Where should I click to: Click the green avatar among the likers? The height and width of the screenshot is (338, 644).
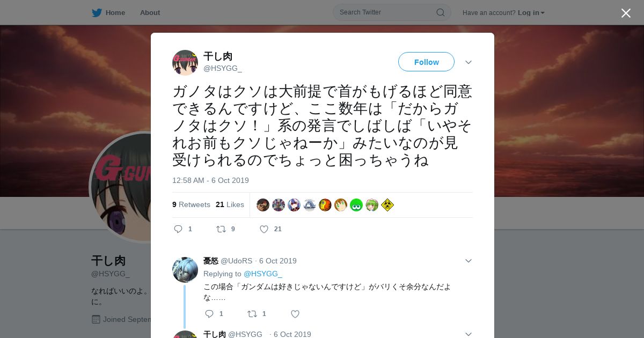pos(356,205)
